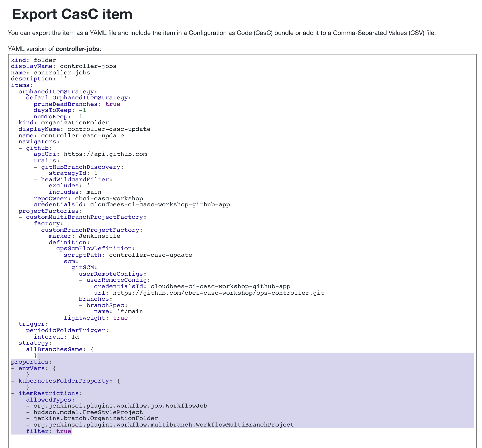Click the apiUri GitHub API URL
This screenshot has width=482, height=448.
(105, 154)
